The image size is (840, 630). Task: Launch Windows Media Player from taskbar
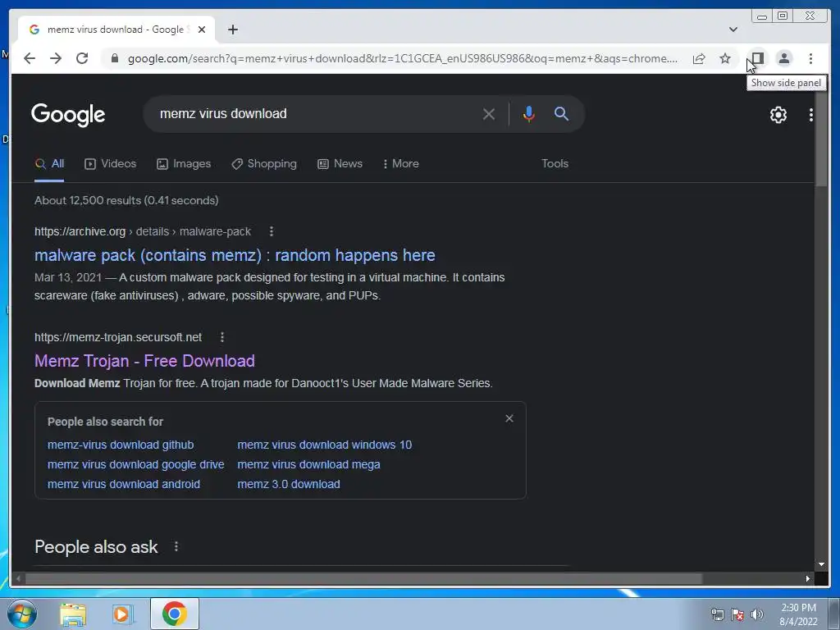pyautogui.click(x=123, y=614)
